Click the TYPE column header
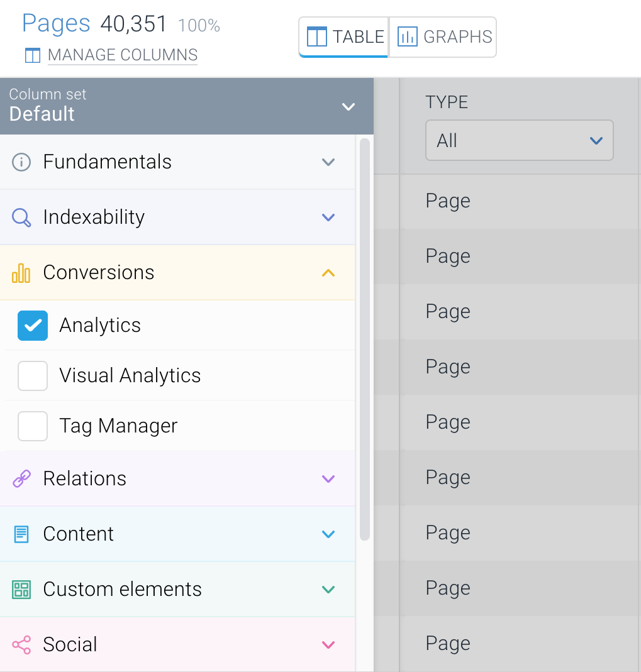 447,102
